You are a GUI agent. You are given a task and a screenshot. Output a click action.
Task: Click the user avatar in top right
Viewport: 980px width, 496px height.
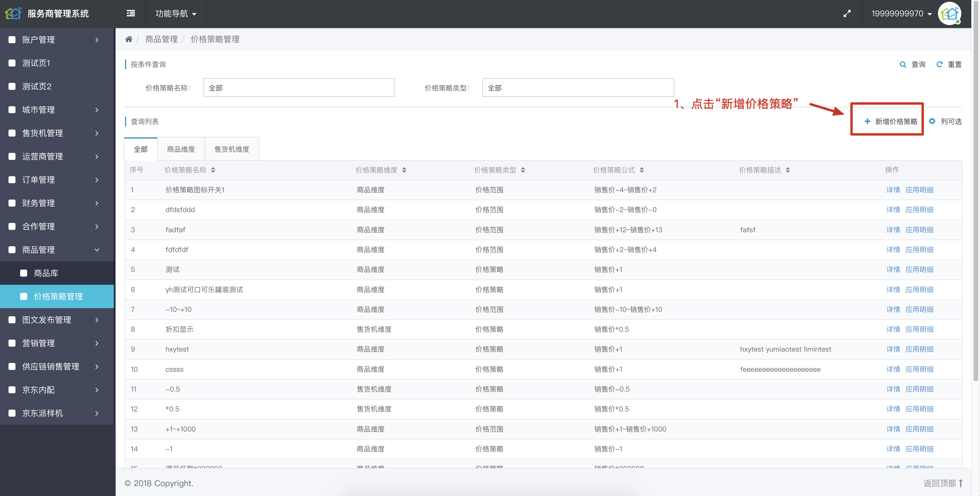pos(949,14)
